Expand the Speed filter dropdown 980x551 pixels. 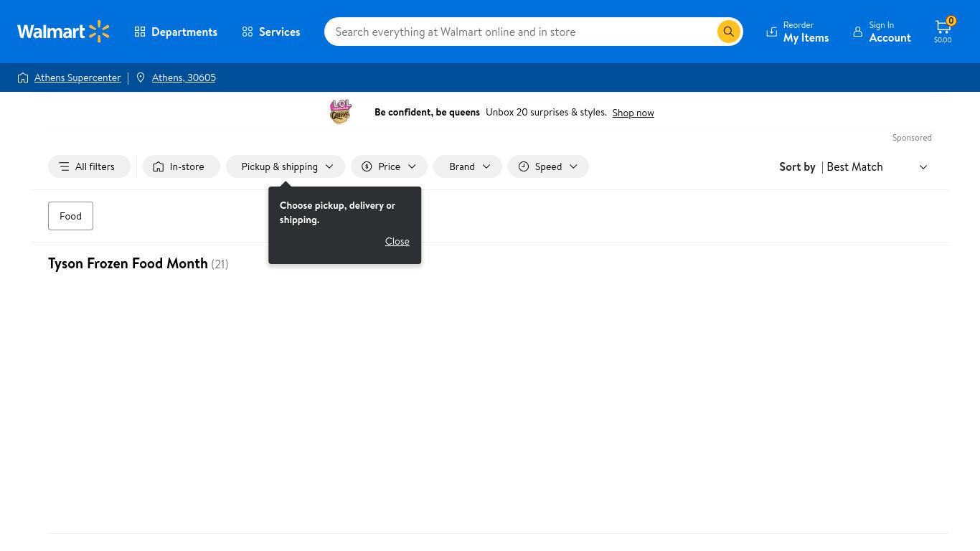pyautogui.click(x=548, y=166)
